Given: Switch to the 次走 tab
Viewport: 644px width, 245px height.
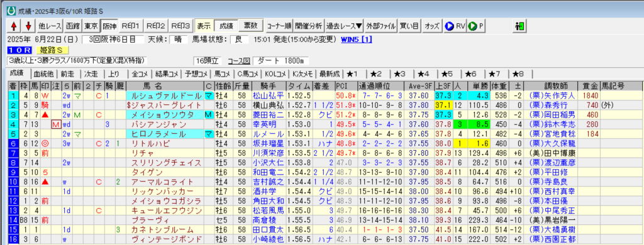Looking at the screenshot, I should click(91, 74).
